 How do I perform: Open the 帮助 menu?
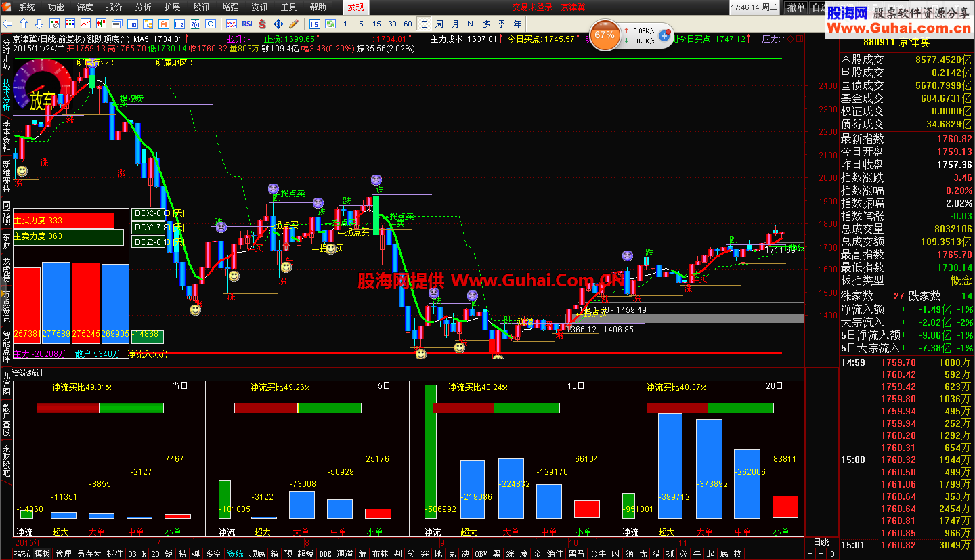click(x=318, y=7)
